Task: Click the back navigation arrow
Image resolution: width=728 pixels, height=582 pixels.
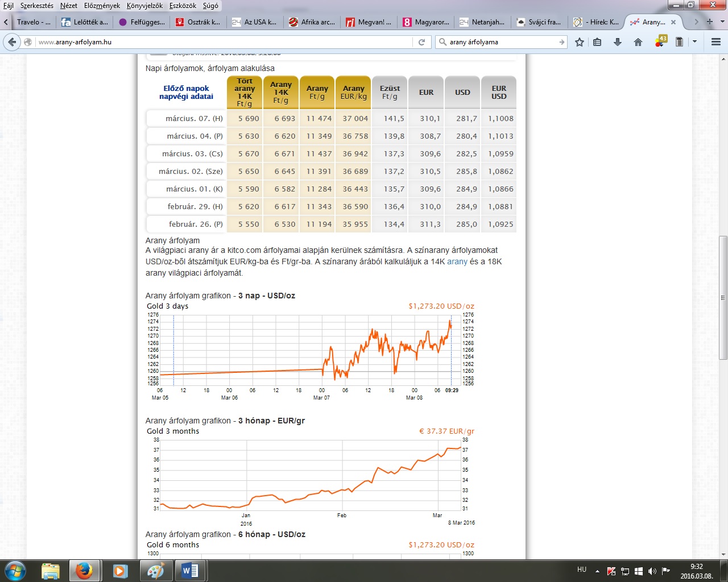Action: (12, 42)
